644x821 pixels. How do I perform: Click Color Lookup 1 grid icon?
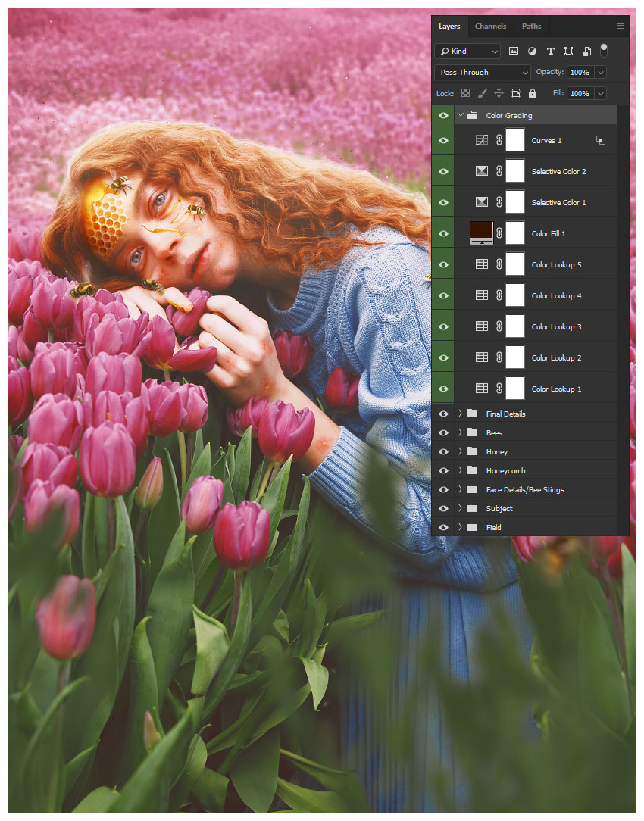482,388
